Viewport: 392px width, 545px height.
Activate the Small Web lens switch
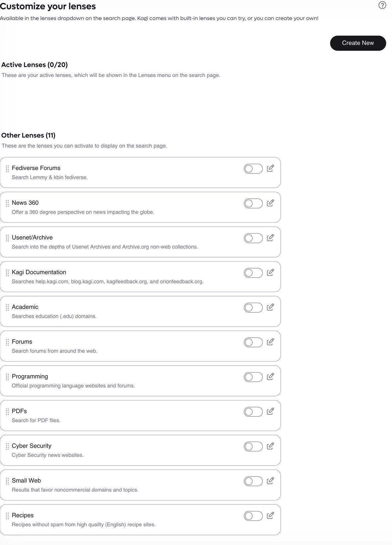pos(253,481)
